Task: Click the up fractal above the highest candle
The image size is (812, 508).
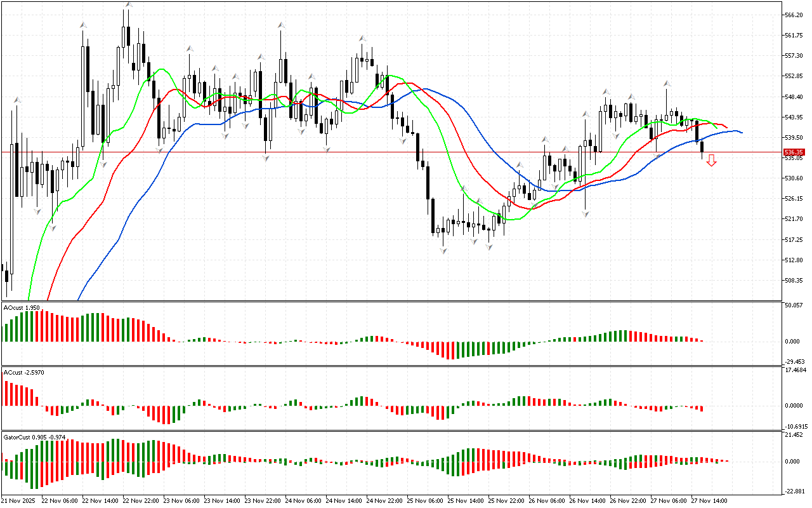Action: pyautogui.click(x=128, y=5)
